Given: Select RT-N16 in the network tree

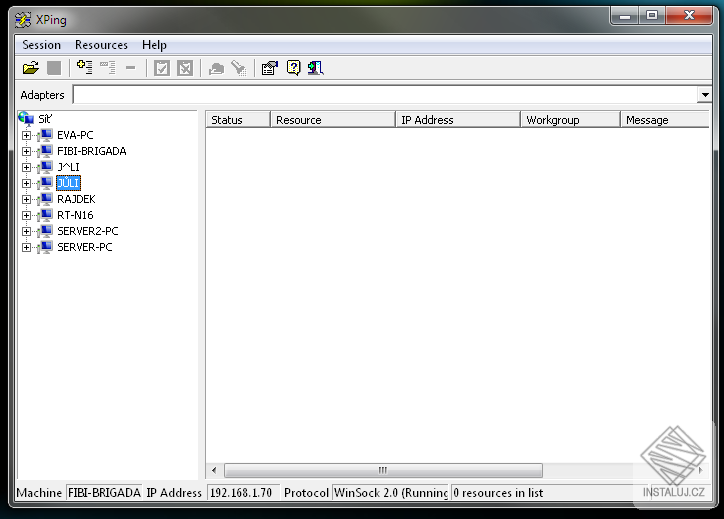Looking at the screenshot, I should click(x=75, y=215).
